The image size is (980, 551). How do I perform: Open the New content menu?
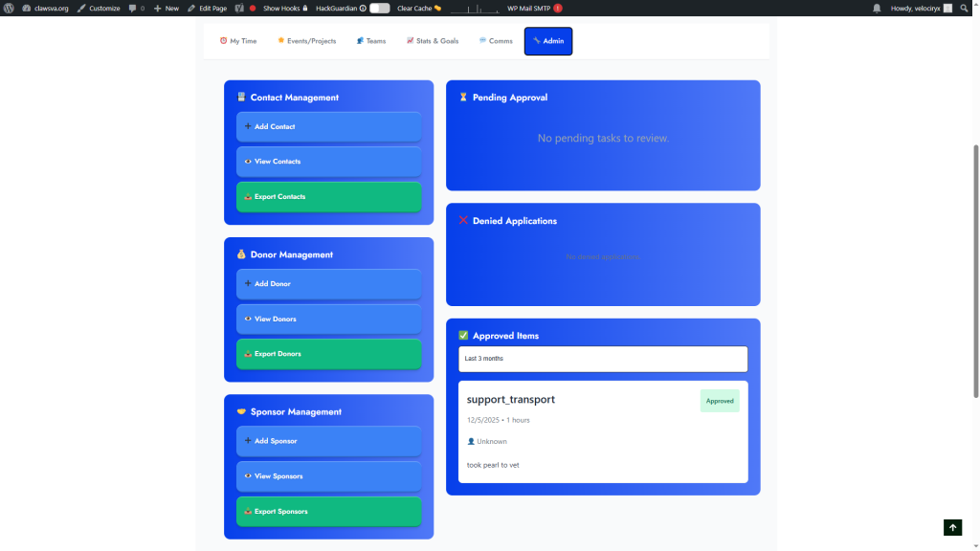click(166, 8)
